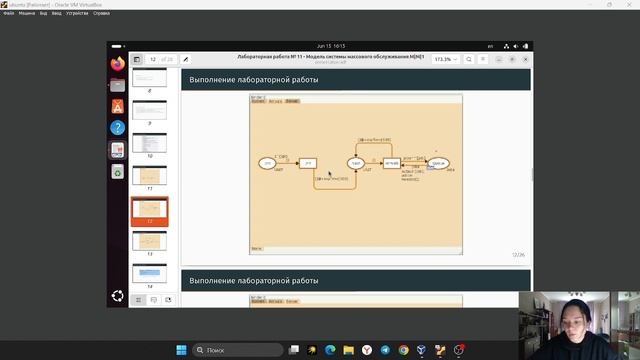The height and width of the screenshot is (360, 640).
Task: Open the Устройства menu in VirtualBox
Action: point(77,13)
